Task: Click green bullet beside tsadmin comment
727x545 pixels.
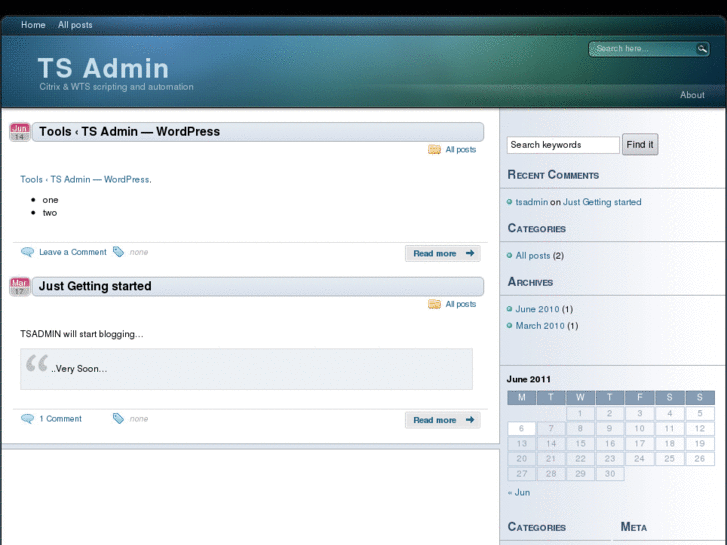Action: (x=510, y=202)
